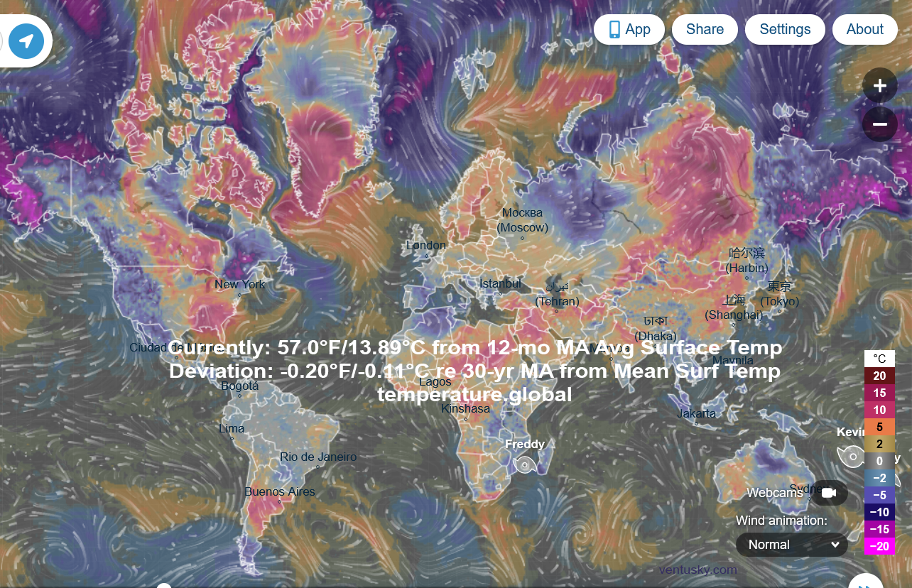Screen dimensions: 912x588
Task: Open the Settings menu
Action: [x=785, y=29]
